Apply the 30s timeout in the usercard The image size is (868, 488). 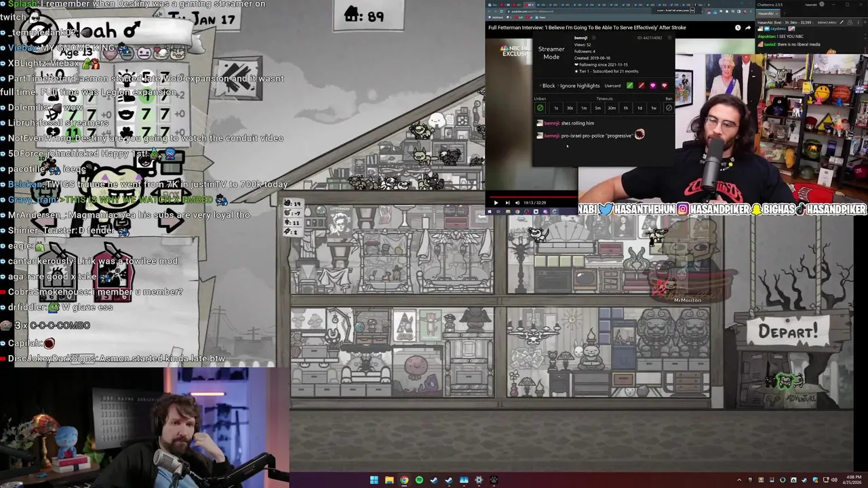click(x=570, y=108)
